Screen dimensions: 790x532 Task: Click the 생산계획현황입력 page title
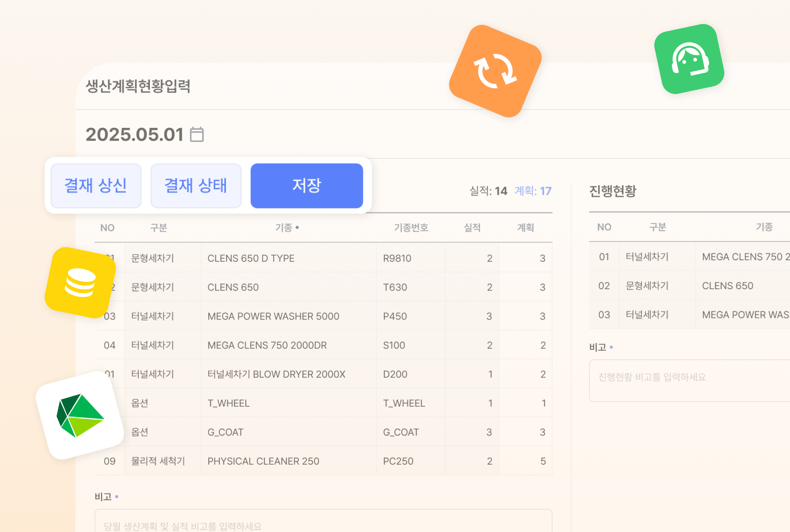point(138,86)
